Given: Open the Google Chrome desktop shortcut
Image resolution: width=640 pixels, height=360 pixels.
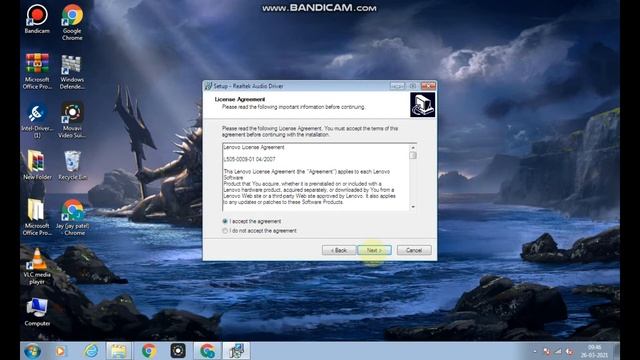Looking at the screenshot, I should 72,22.
